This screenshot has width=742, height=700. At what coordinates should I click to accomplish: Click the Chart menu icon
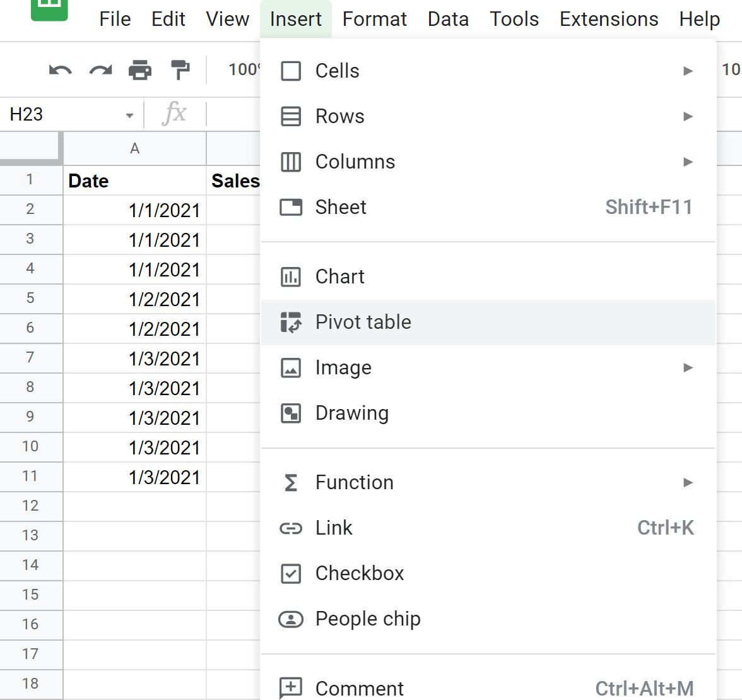point(290,277)
